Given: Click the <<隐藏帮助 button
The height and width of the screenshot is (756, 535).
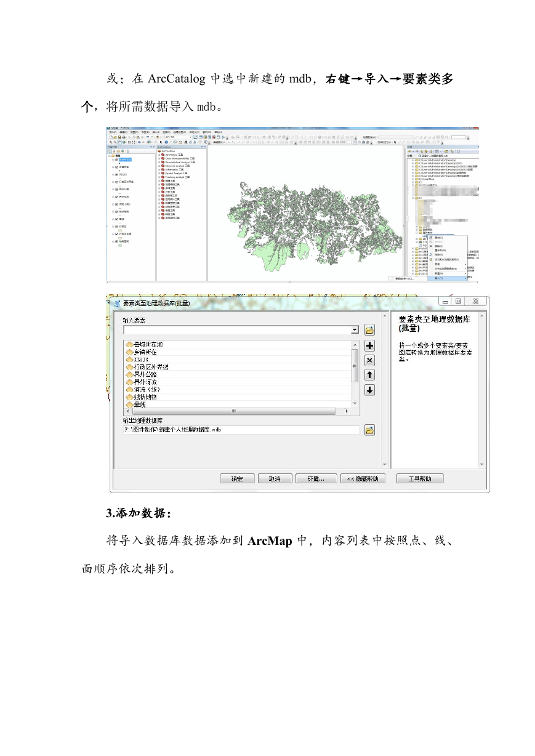Looking at the screenshot, I should (364, 478).
